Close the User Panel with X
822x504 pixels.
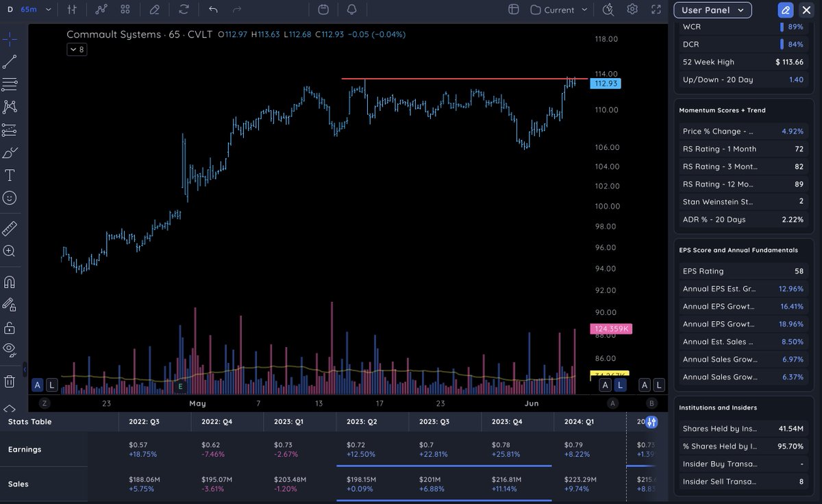pos(806,10)
